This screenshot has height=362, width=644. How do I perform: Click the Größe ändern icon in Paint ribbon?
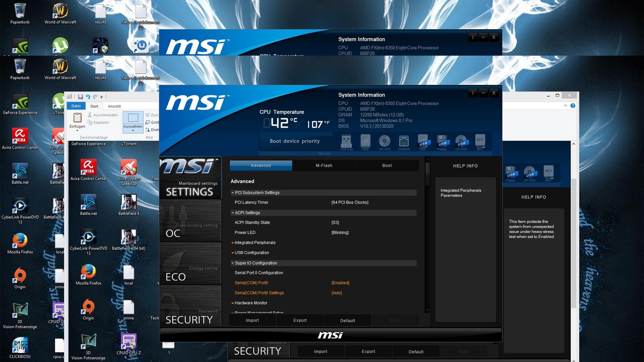(x=148, y=122)
